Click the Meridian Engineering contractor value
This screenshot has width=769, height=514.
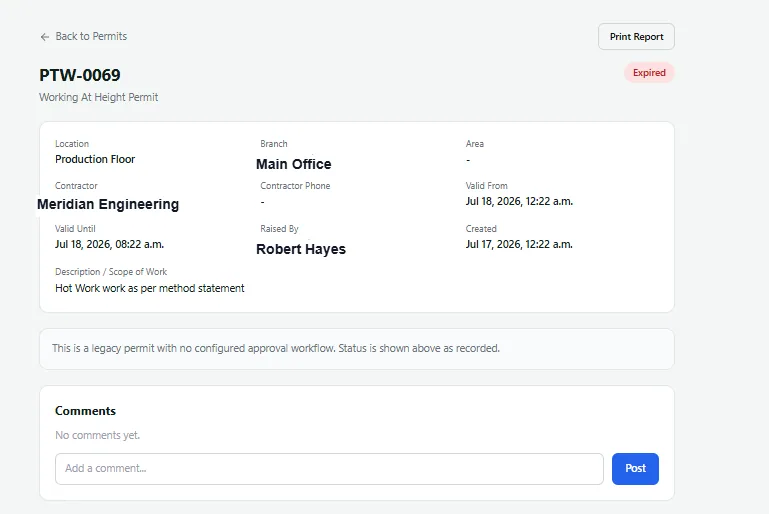(x=108, y=204)
